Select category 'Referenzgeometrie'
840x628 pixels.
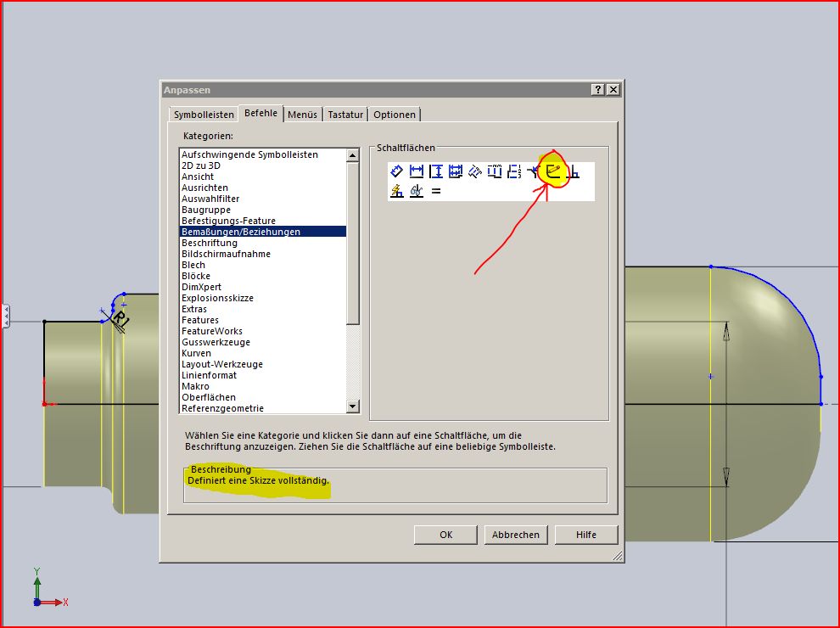[x=262, y=408]
